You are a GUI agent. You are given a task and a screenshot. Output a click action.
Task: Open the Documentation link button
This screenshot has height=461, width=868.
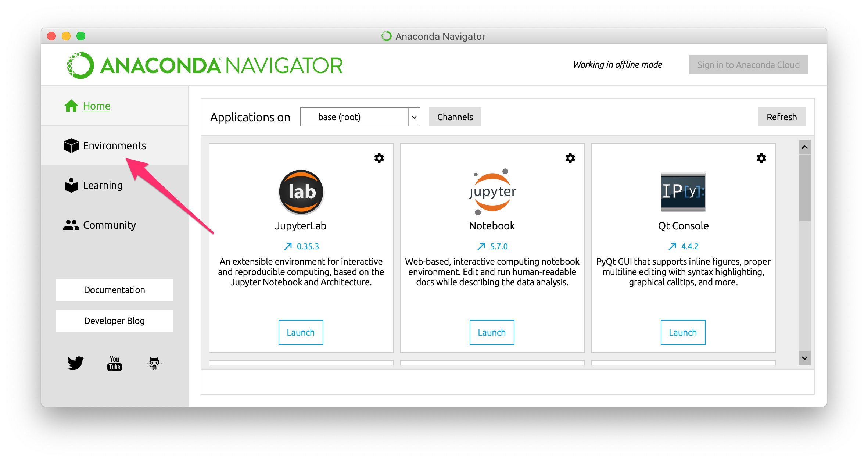(x=114, y=290)
